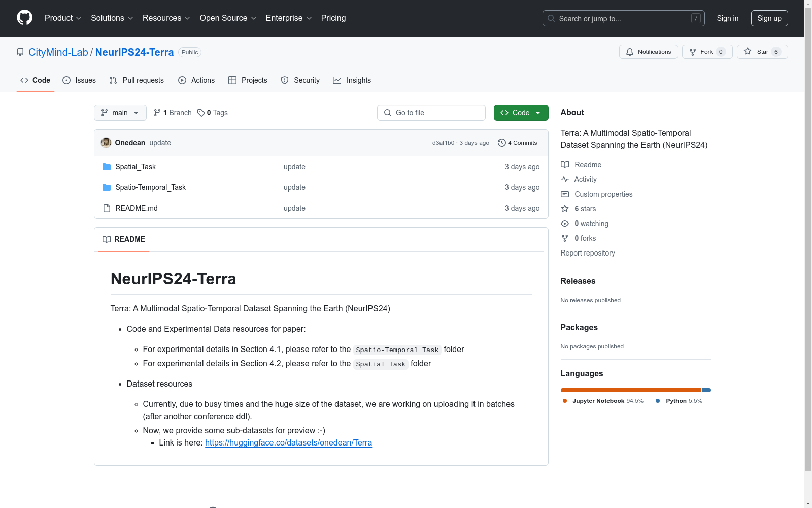Switch to the Pull requests tab

point(137,80)
